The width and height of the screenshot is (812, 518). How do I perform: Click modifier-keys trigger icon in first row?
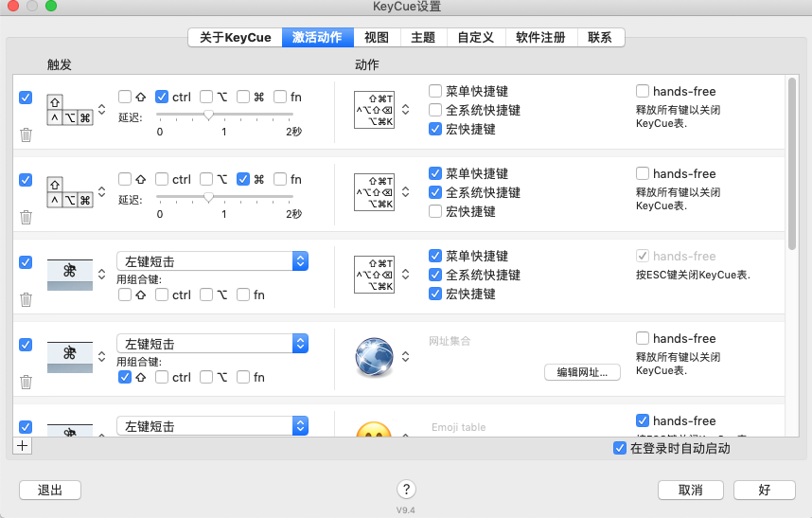pos(70,110)
